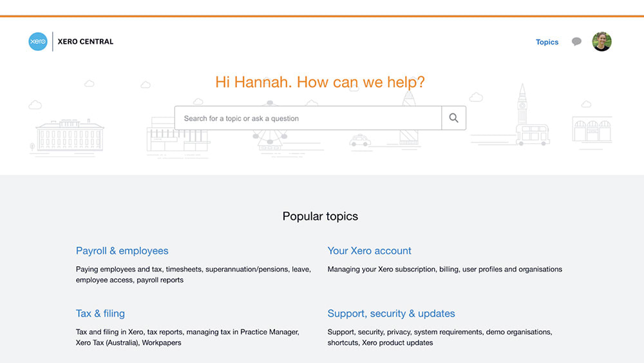Click the Tax & filing description text
This screenshot has width=644, height=363.
point(187,337)
